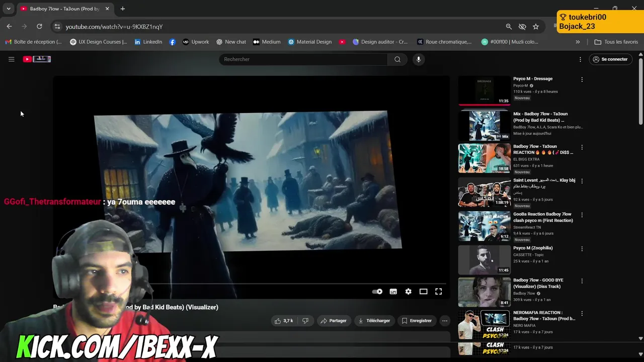Viewport: 644px width, 362px height.
Task: Open options for Saint Levant Klay bbj video
Action: (x=582, y=181)
